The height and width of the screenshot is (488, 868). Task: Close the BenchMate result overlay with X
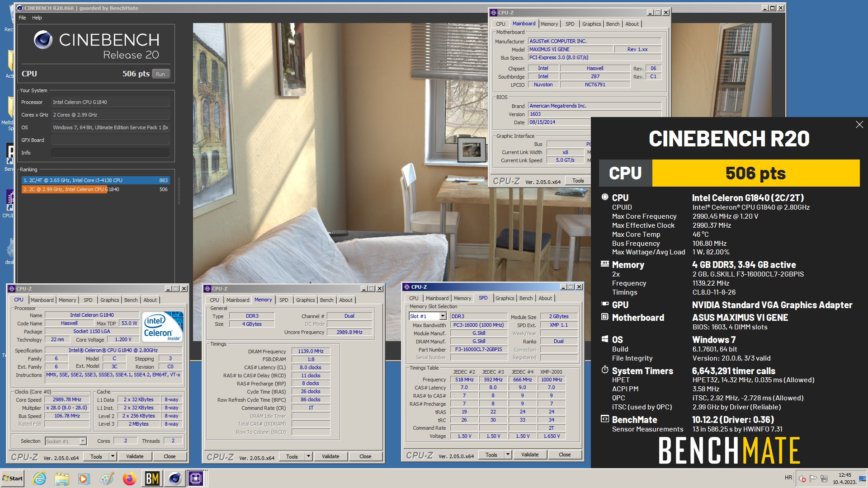[859, 125]
